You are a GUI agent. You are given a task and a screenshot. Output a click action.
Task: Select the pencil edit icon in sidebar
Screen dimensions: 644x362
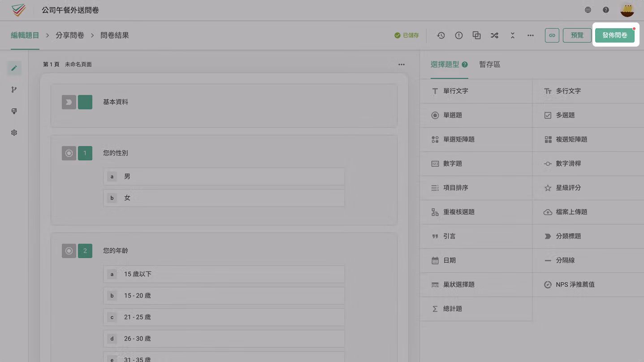coord(14,68)
